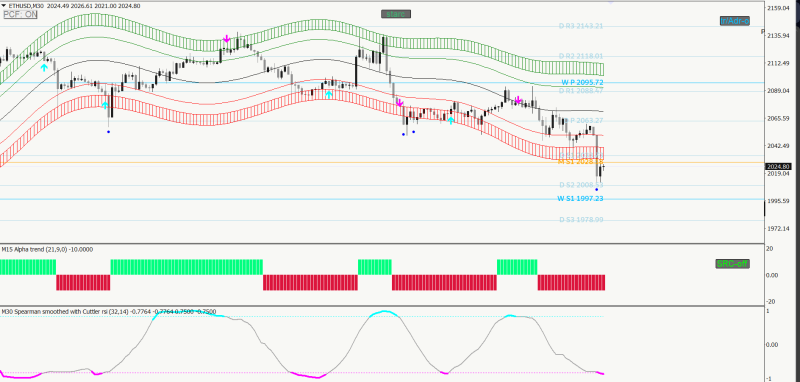
Task: Select the M30 Spearman smoothed indicator label
Action: point(109,311)
